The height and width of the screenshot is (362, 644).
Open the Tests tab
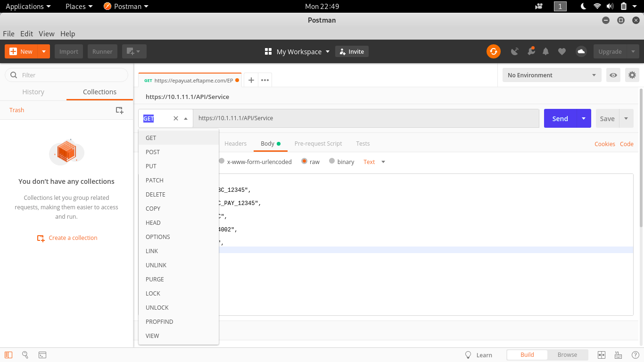[x=363, y=143]
